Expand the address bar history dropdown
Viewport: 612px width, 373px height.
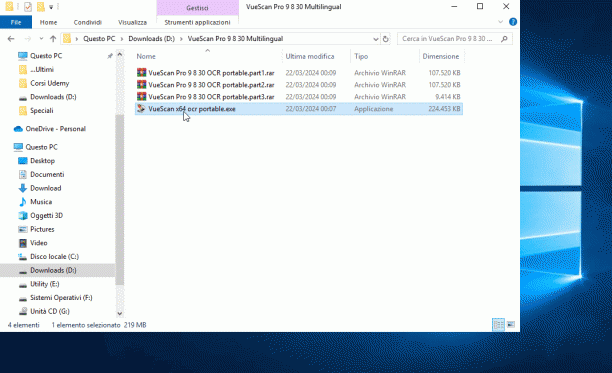(375, 39)
